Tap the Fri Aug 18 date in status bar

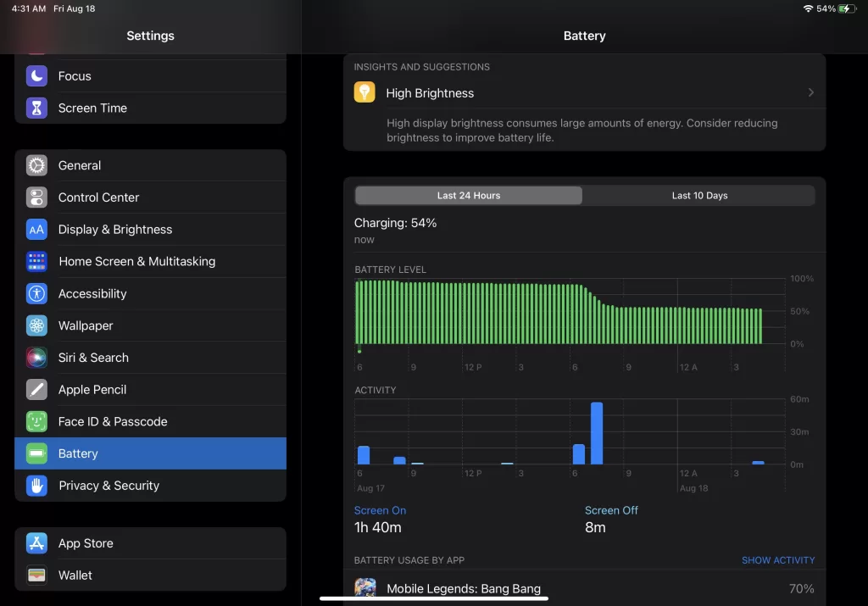pos(75,8)
